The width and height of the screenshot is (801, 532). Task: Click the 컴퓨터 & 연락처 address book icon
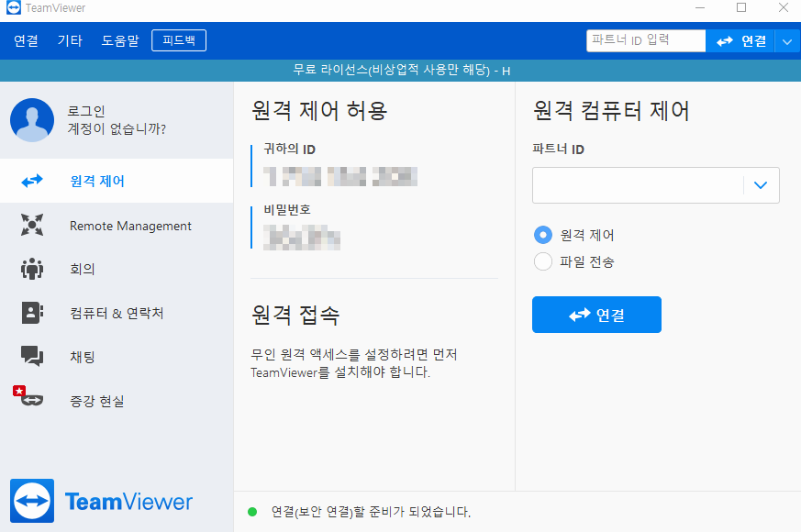pyautogui.click(x=32, y=313)
